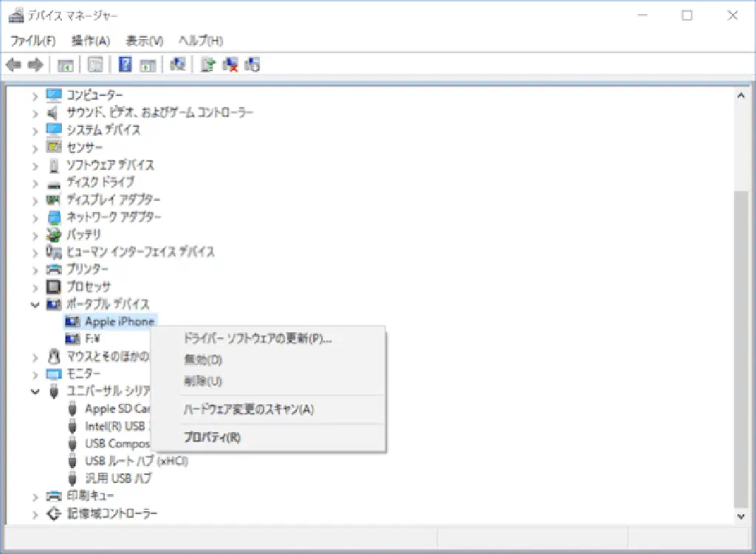Choose ドライバー ソフトウェアの更新 from context menu
The height and width of the screenshot is (554, 756).
point(257,338)
